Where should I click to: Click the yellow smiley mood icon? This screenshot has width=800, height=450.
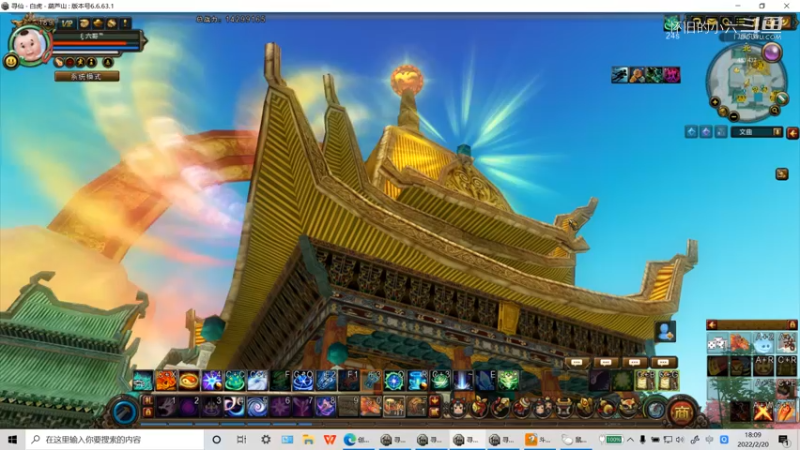11,61
